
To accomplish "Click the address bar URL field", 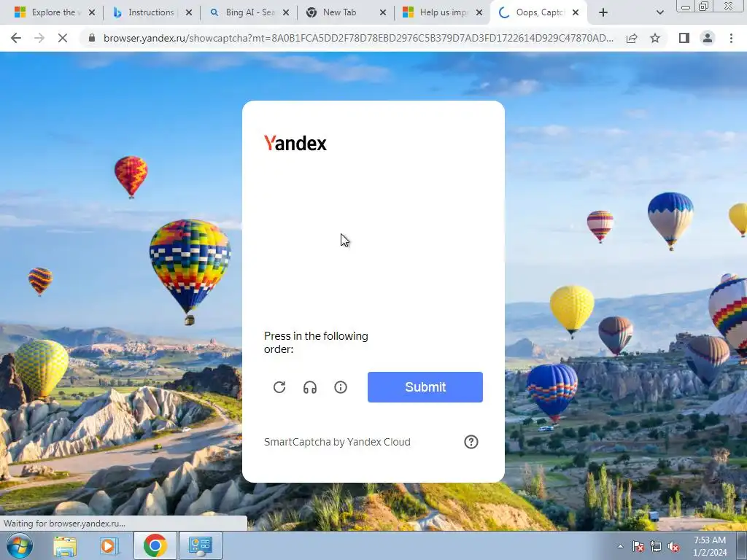I will (357, 38).
